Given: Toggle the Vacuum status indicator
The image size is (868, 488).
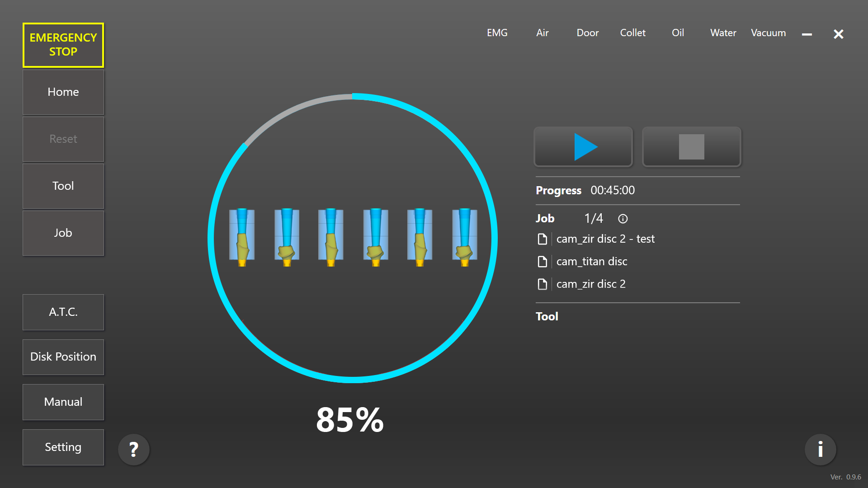Looking at the screenshot, I should [x=768, y=33].
